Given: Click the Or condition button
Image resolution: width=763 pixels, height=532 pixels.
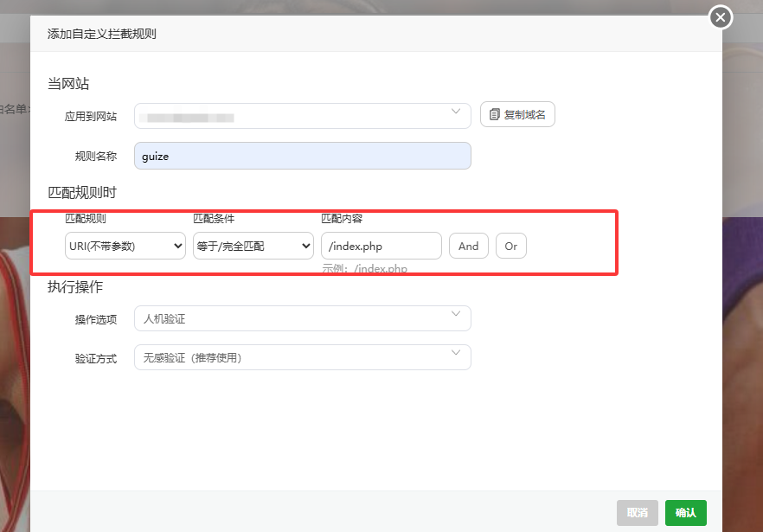Looking at the screenshot, I should coord(510,246).
